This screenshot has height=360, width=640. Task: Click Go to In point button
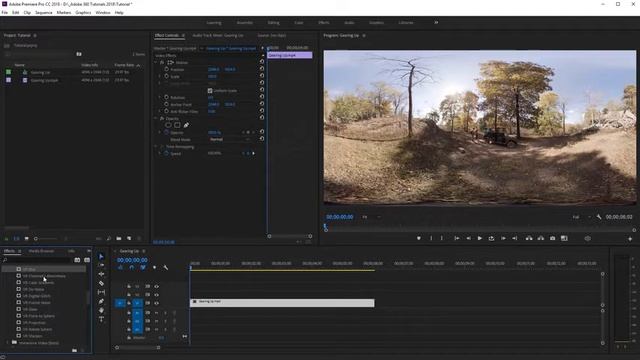tap(457, 238)
